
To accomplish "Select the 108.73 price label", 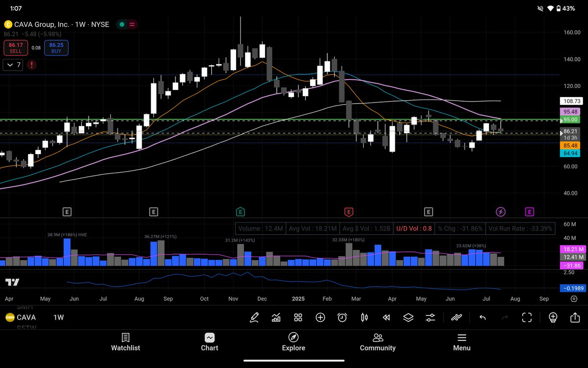I will pyautogui.click(x=572, y=101).
